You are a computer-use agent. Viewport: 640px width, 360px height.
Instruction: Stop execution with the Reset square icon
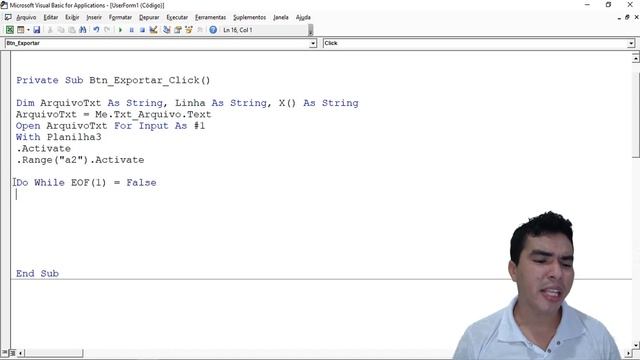(x=142, y=30)
